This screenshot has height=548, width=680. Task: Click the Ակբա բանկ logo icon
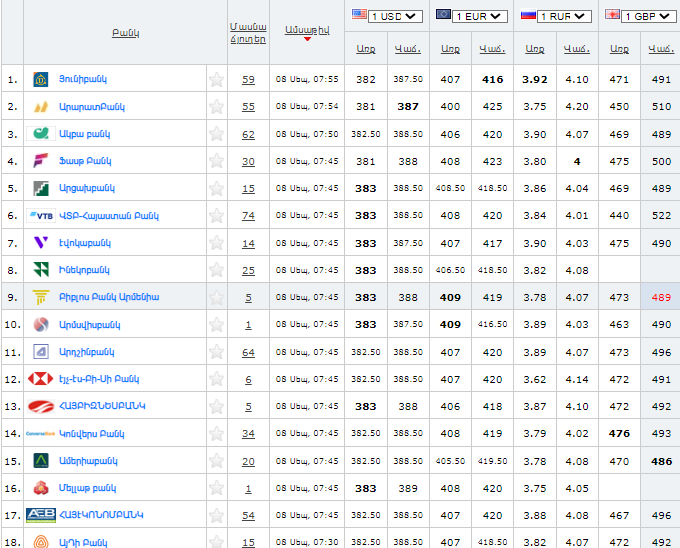(x=41, y=134)
